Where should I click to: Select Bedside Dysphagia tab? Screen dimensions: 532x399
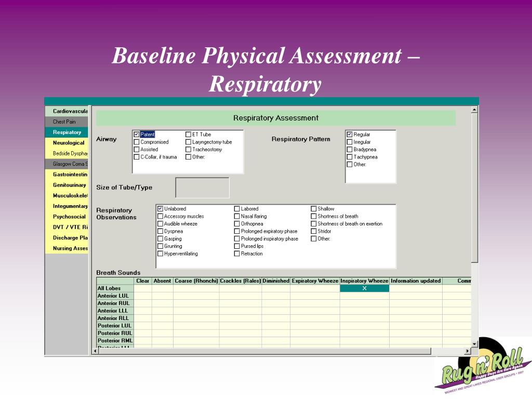(x=66, y=153)
